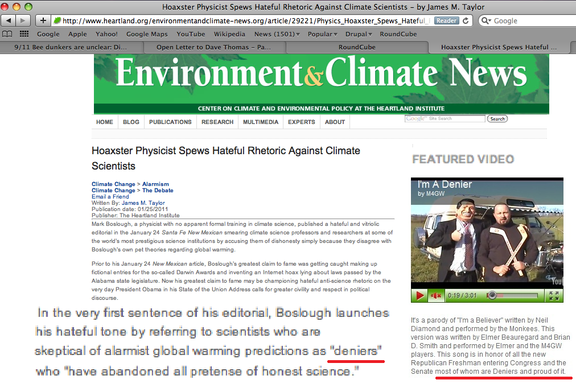
Task: Open Google Maps bookmark
Action: (x=147, y=34)
